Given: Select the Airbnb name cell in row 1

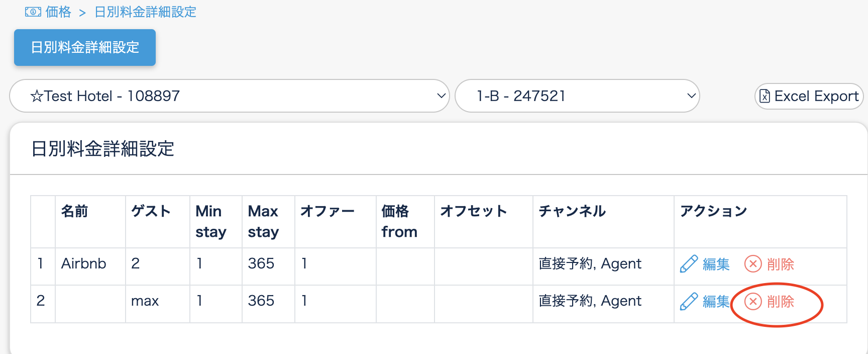Looking at the screenshot, I should (84, 263).
